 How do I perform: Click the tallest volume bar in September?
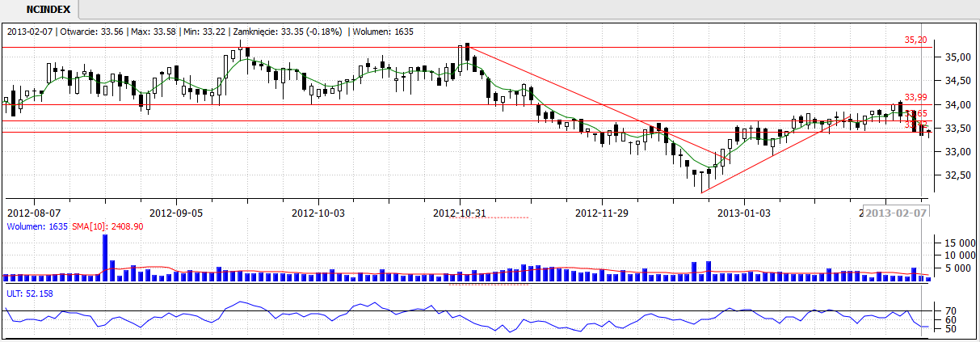(x=105, y=259)
